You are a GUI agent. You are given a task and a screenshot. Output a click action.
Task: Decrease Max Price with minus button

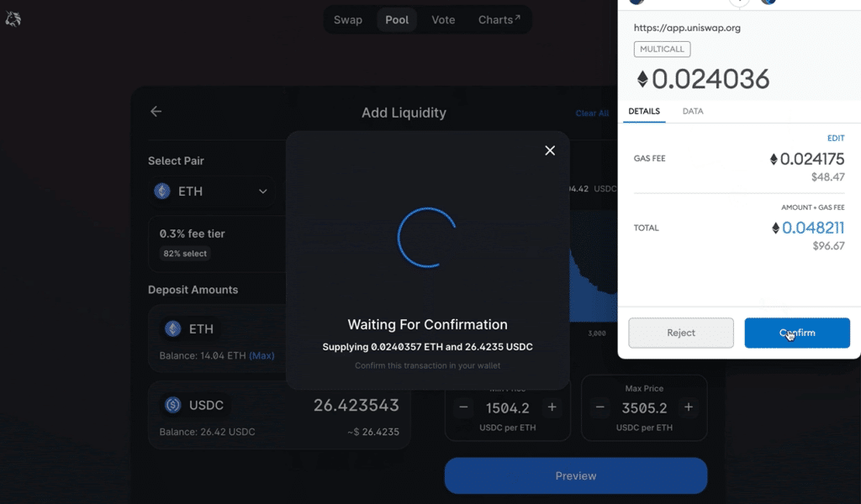point(600,407)
